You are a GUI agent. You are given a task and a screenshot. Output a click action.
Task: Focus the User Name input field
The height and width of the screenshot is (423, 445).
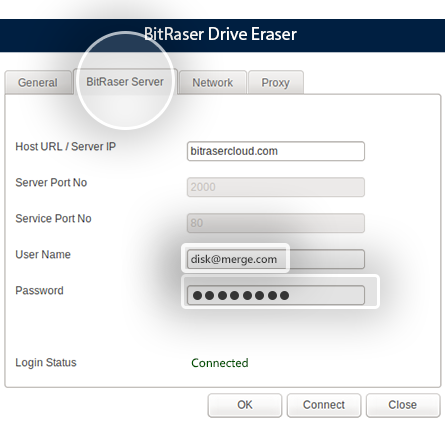coord(276,259)
